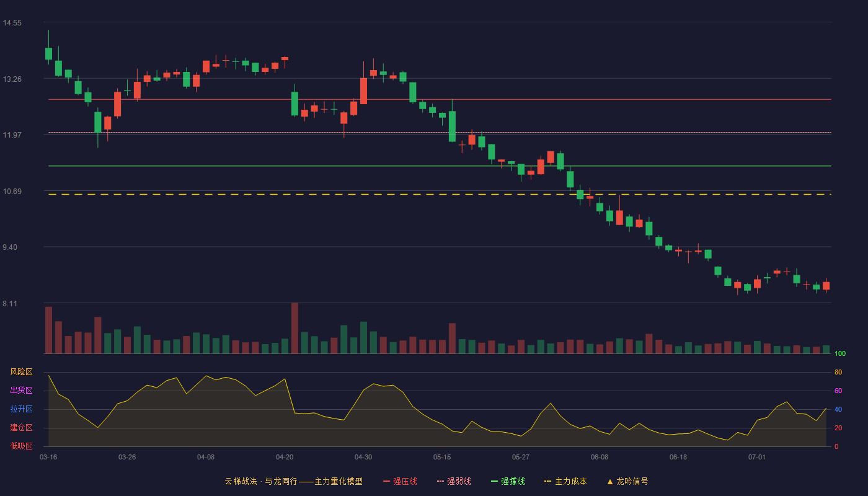Screen dimensions: 868x496
Task: Click the 06-18 date label
Action: click(678, 457)
